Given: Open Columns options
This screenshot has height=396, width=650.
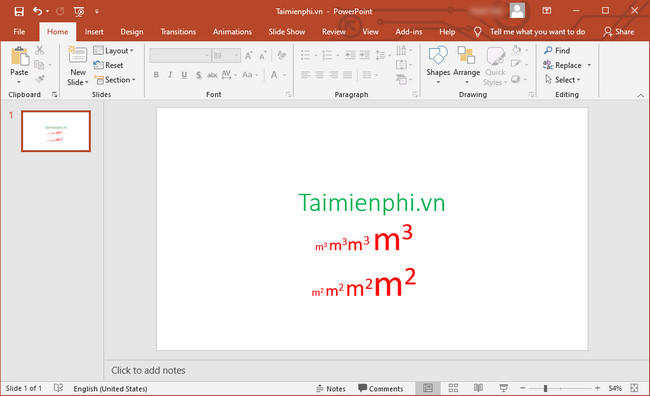Looking at the screenshot, I should [x=370, y=75].
